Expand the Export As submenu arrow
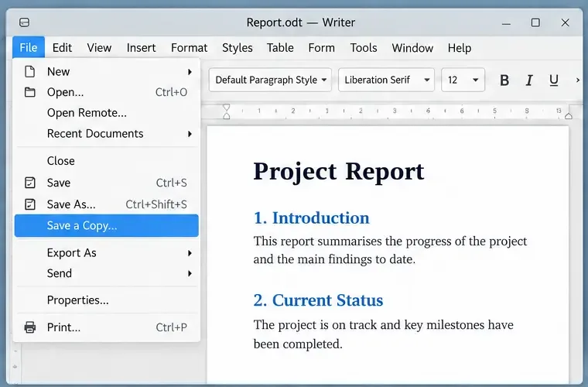The height and width of the screenshot is (387, 588). click(190, 253)
